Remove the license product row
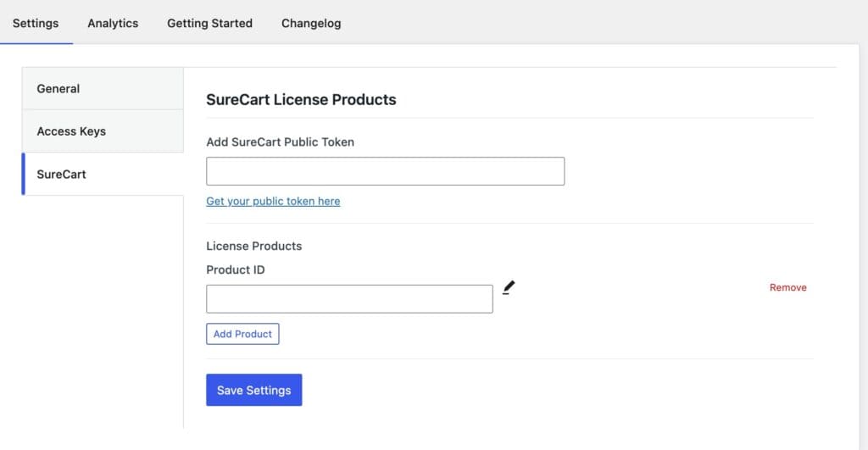868x450 pixels. coord(787,288)
